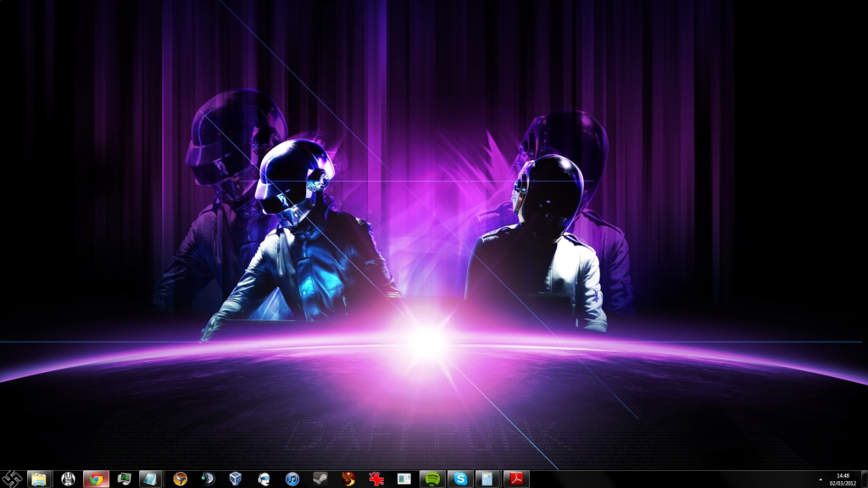Open the TeamSpeak headset icon
Image resolution: width=868 pixels, height=488 pixels.
(264, 480)
